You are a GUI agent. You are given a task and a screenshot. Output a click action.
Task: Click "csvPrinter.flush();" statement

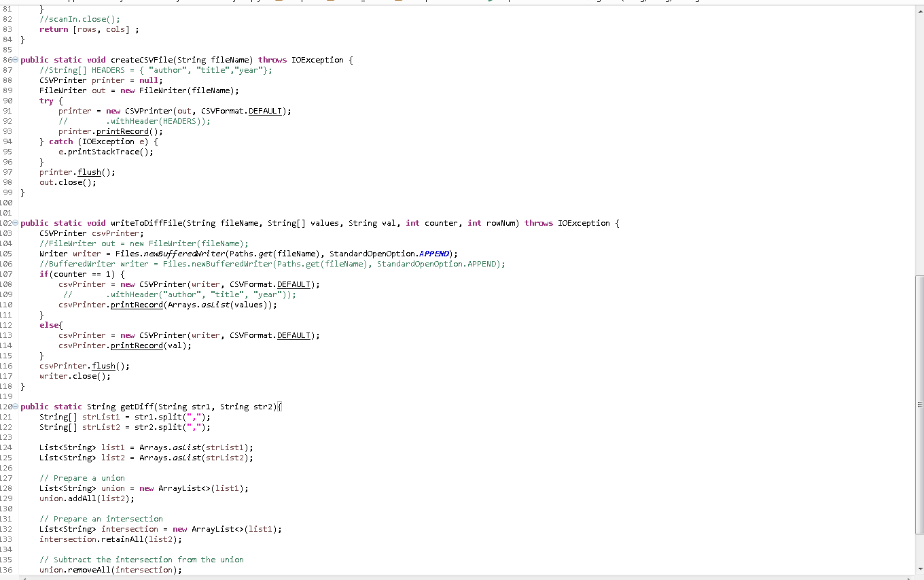(84, 366)
